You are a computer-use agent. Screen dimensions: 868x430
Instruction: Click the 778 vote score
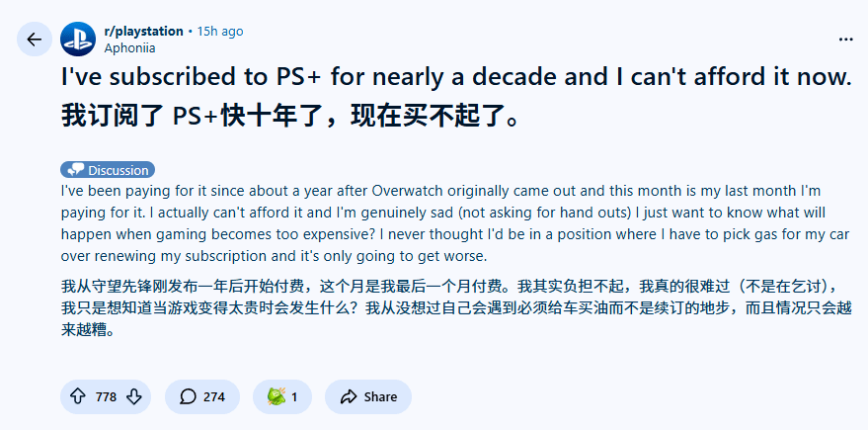(106, 396)
